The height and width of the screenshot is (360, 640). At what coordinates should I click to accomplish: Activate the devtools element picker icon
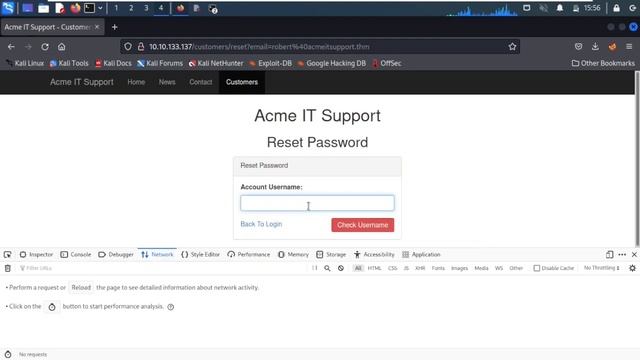pos(7,254)
